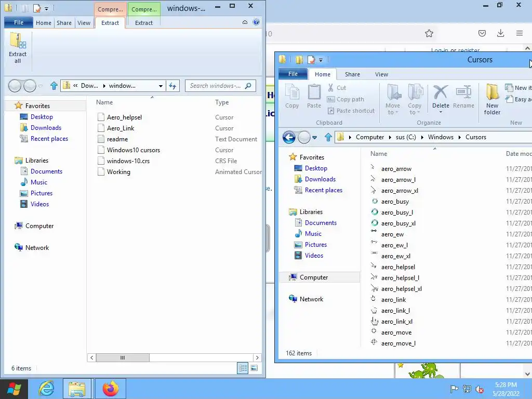Click the search magnifier in the zip window
The image size is (532, 399).
click(248, 86)
